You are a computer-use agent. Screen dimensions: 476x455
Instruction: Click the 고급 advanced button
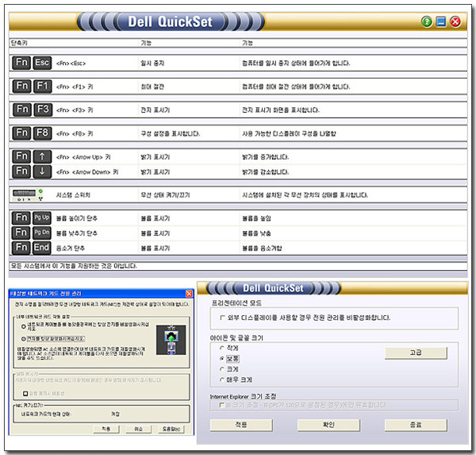pos(416,353)
